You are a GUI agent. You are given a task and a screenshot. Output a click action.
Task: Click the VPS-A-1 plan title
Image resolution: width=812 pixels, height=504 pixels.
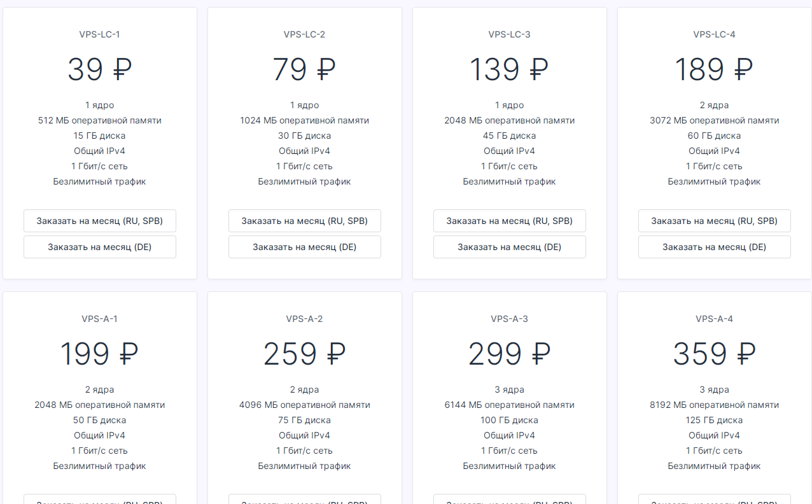100,319
